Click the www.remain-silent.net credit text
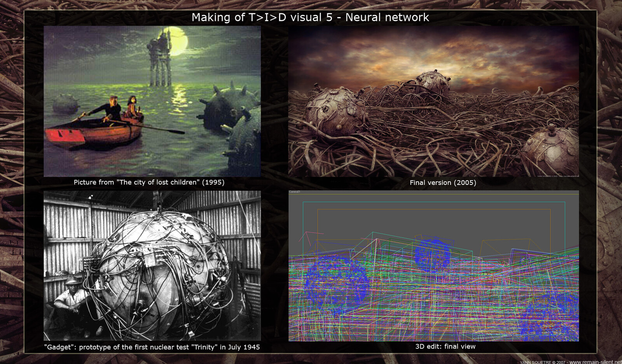Image resolution: width=622 pixels, height=364 pixels. (x=596, y=362)
